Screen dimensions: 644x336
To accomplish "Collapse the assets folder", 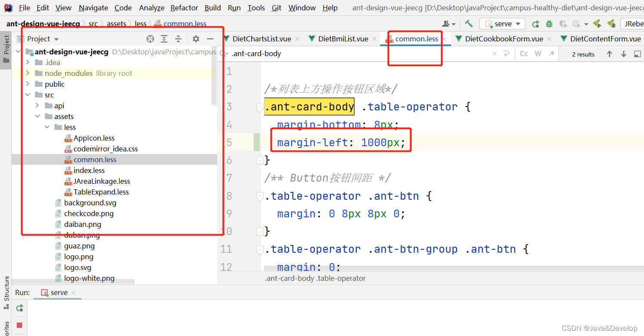I will pyautogui.click(x=37, y=116).
